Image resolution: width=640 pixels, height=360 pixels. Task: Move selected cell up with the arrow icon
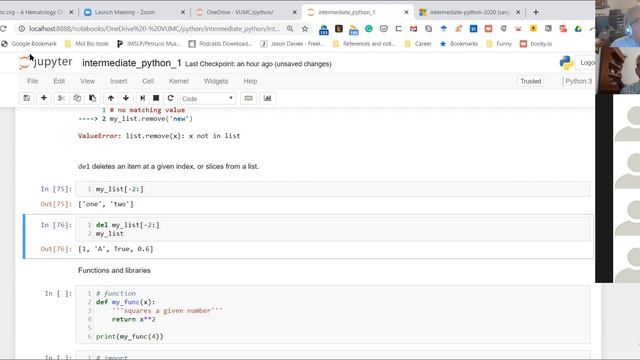tap(111, 98)
